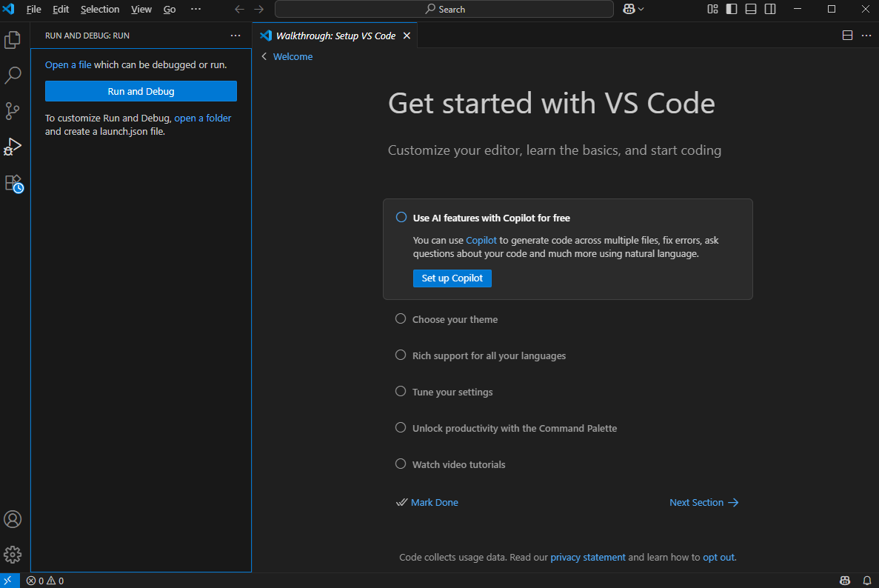Viewport: 879px width, 588px height.
Task: Split the editor layout icon
Action: tap(848, 36)
